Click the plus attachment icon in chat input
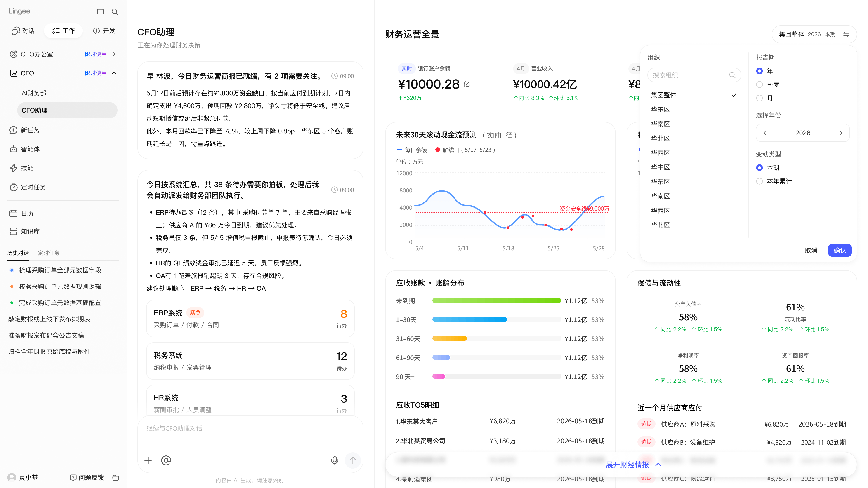 point(148,460)
